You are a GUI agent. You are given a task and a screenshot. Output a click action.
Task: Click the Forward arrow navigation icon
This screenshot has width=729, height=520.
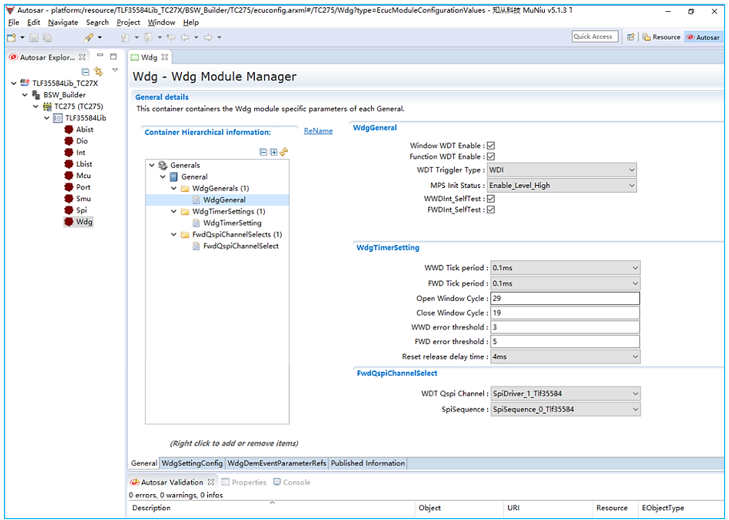coord(208,37)
